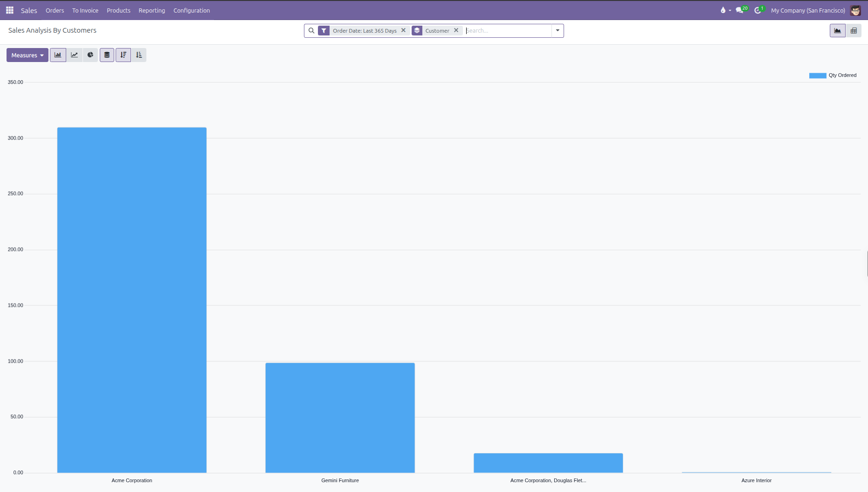Click the Acme Corporation axis label
This screenshot has width=868, height=492.
coord(132,480)
